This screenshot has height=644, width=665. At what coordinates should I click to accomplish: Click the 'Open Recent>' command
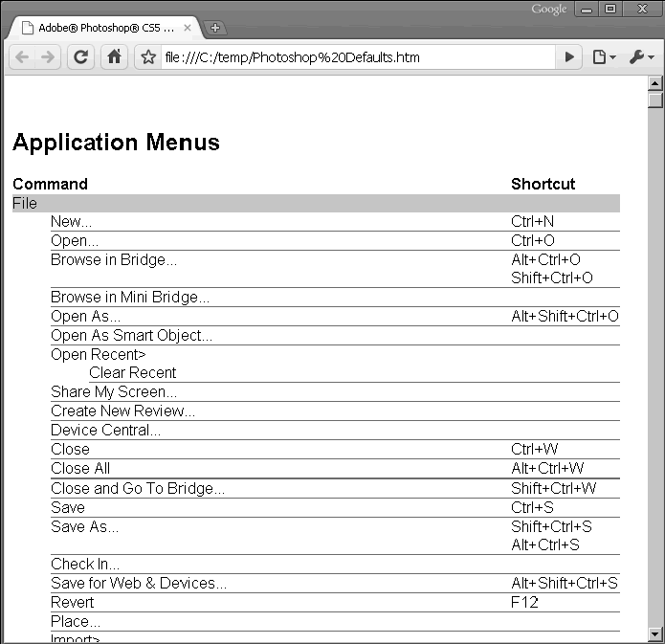(x=98, y=355)
